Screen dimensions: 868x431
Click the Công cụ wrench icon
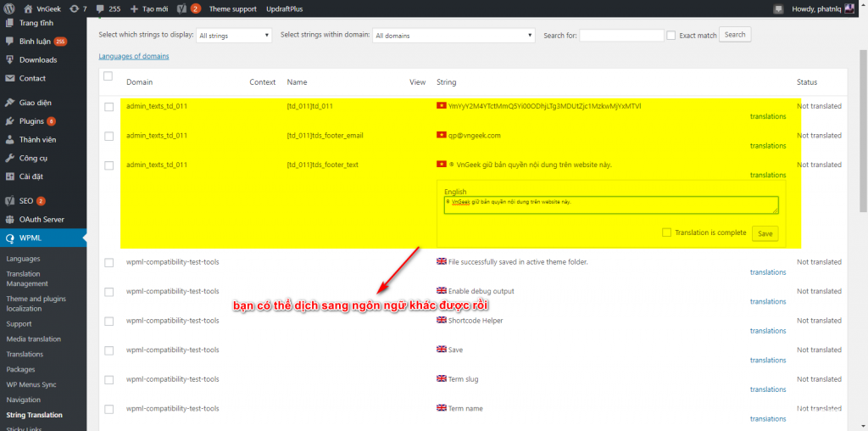(9, 158)
